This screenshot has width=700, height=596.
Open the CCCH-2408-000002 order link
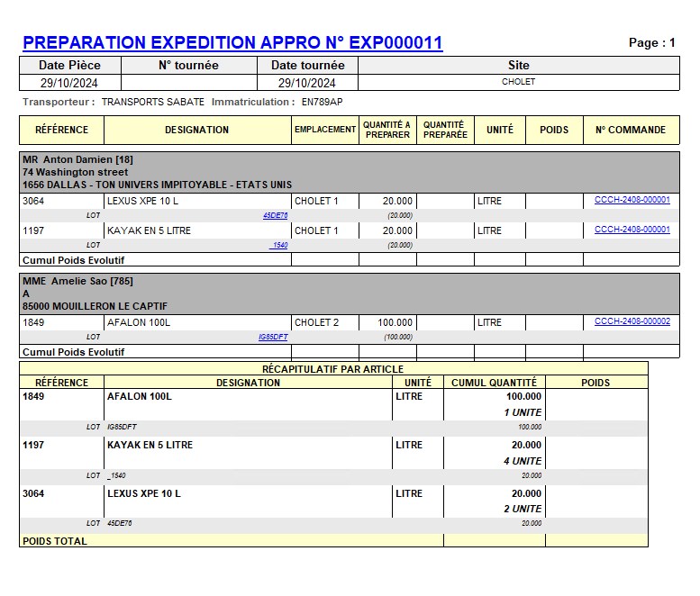(x=632, y=321)
